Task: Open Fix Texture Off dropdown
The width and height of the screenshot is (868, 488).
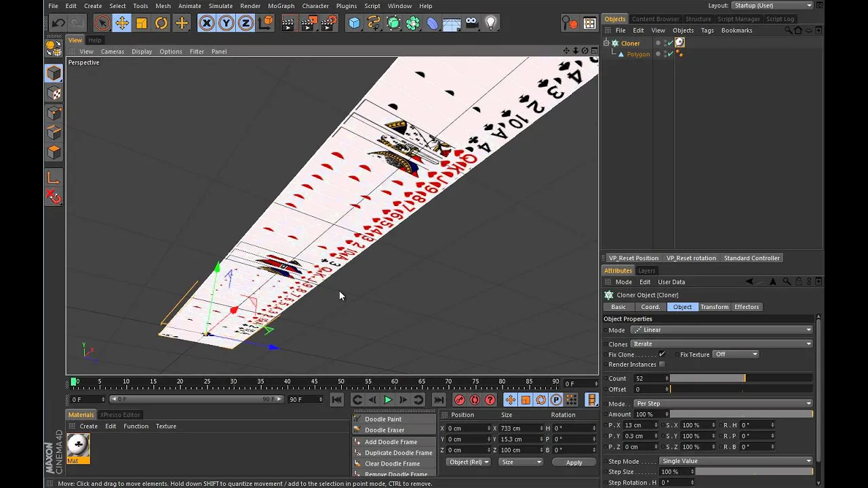Action: click(736, 354)
